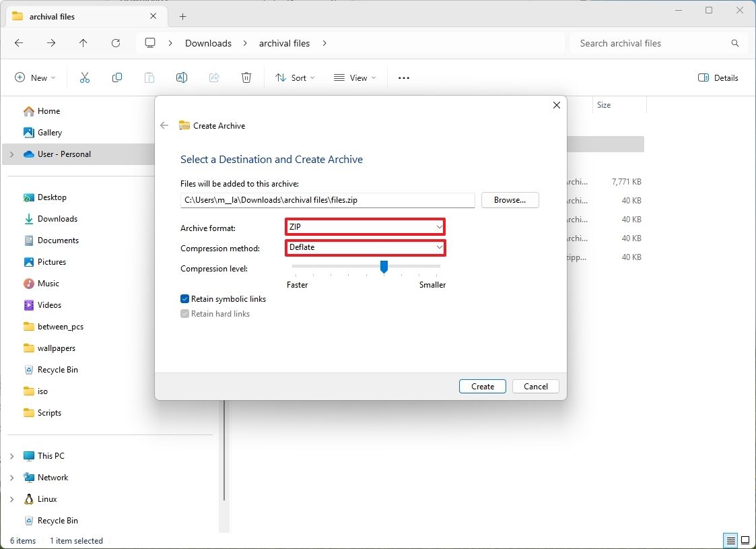
Task: Cut the selected file using scissors icon
Action: (x=84, y=77)
